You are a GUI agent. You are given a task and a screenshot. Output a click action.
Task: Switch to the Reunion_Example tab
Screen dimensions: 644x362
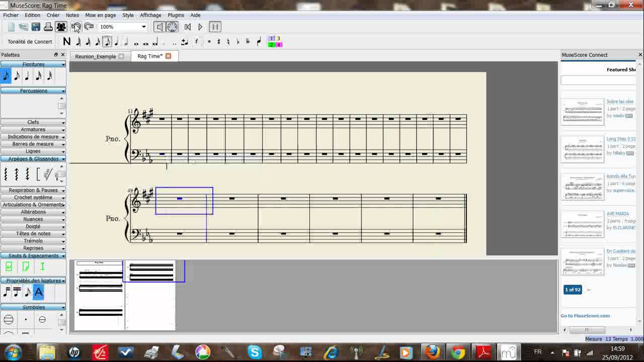[96, 56]
